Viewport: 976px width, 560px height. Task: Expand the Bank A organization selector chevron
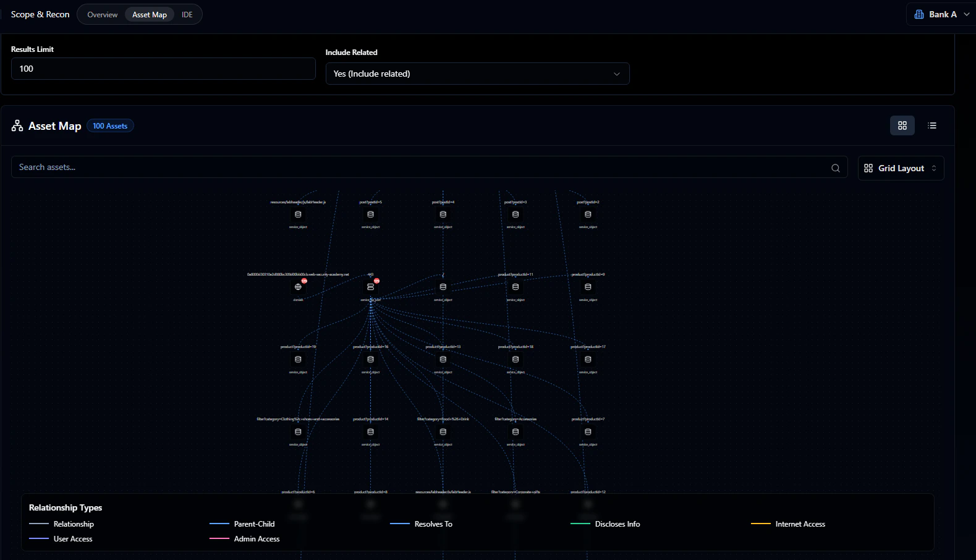tap(967, 14)
